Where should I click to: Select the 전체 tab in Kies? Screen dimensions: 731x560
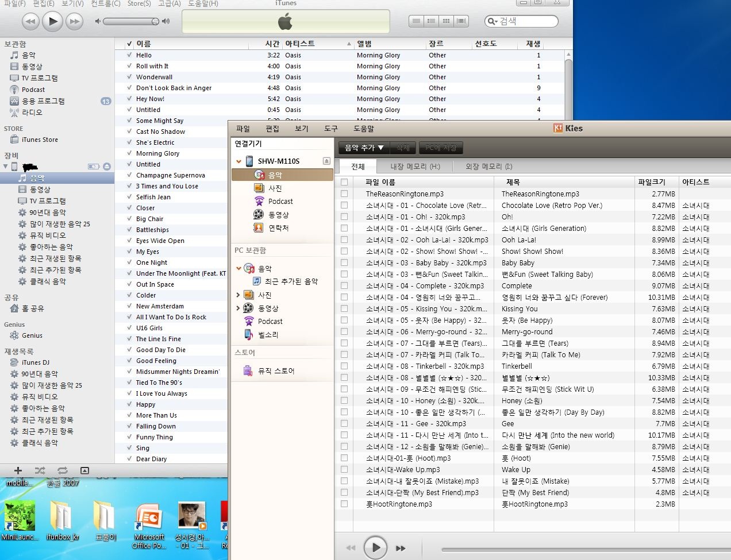(x=358, y=167)
